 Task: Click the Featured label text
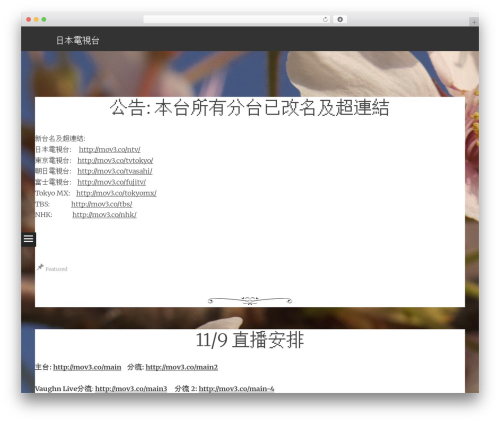click(56, 269)
